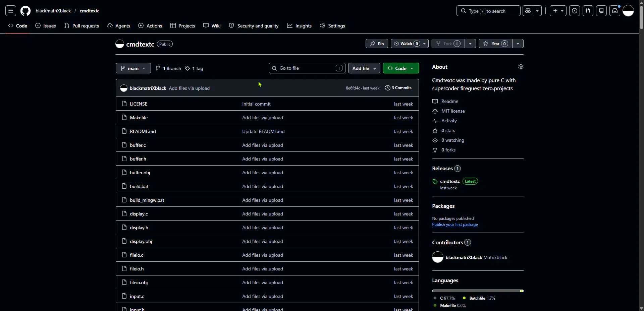Image resolution: width=644 pixels, height=311 pixels.
Task: Click the repository owner avatar beside cmdtextc title
Action: point(120,44)
